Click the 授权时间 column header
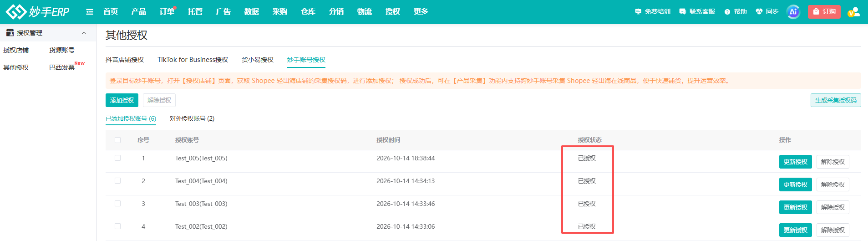This screenshot has height=241, width=868. (x=388, y=140)
